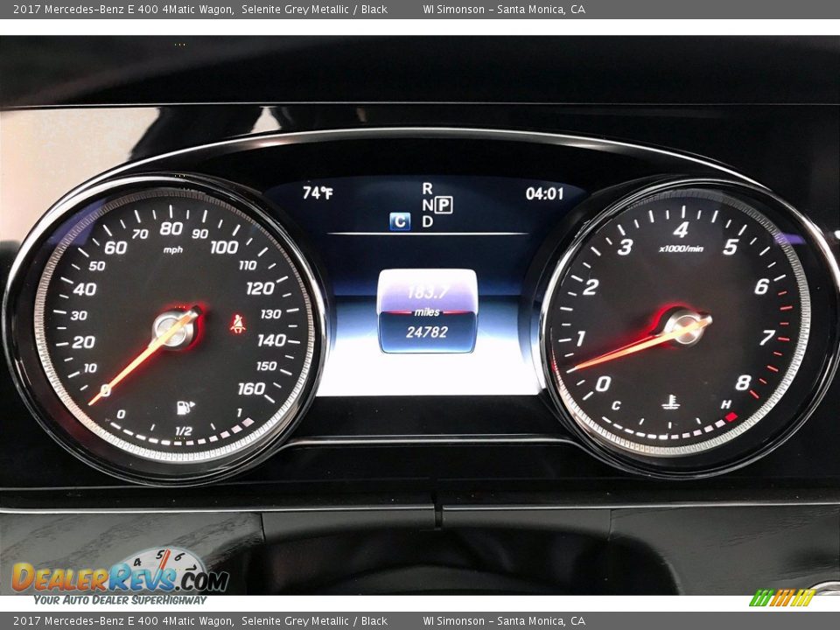Click the 74°F outside temperature reading
840x630 pixels.
tap(317, 192)
